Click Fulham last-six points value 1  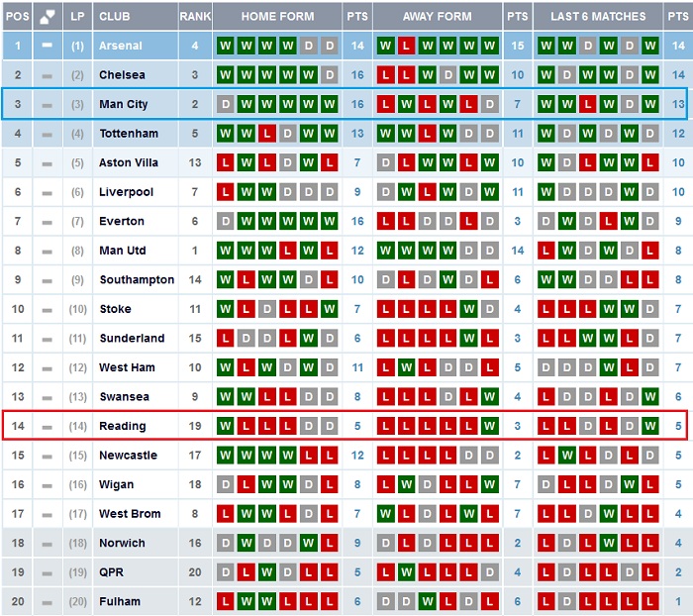[x=678, y=601]
